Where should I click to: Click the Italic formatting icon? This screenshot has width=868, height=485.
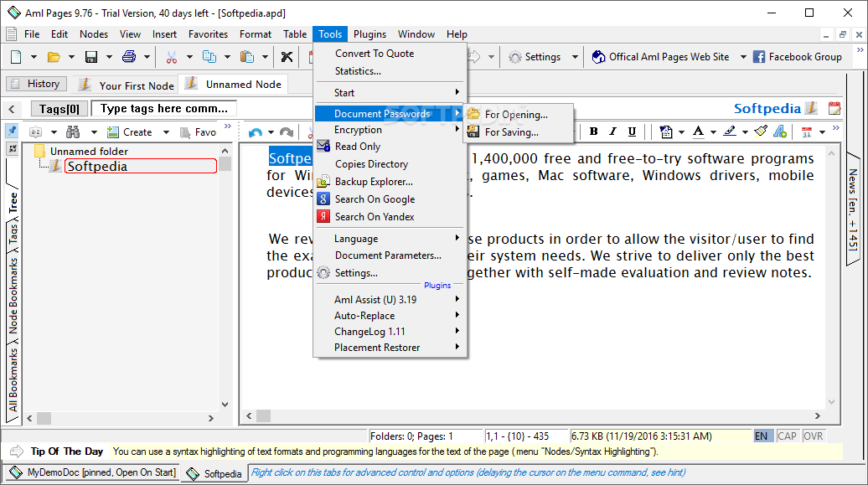click(612, 132)
